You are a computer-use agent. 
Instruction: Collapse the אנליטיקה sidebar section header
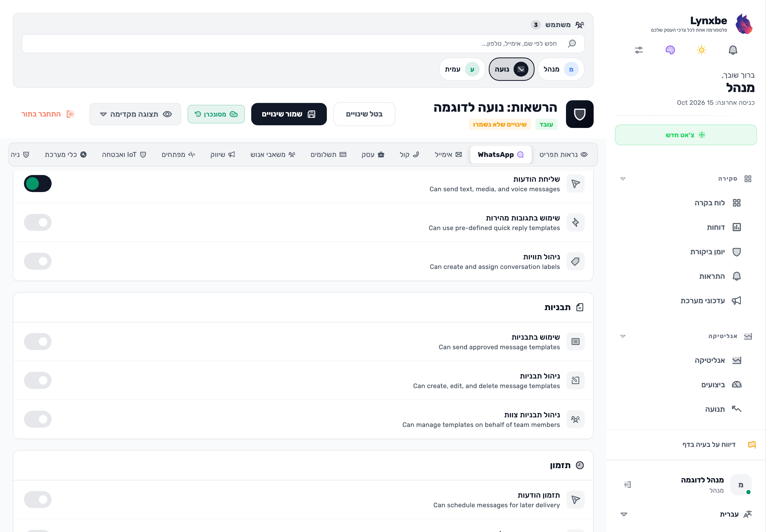tap(686, 336)
